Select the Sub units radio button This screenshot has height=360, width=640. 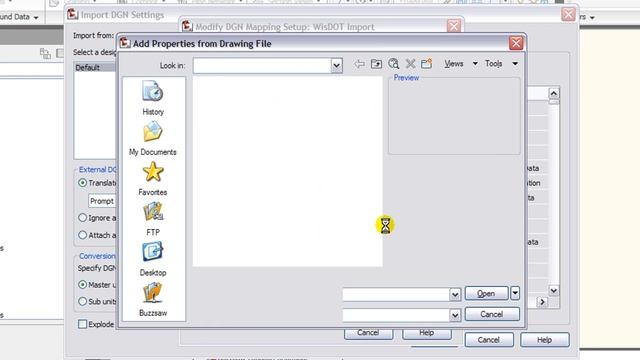coord(82,301)
